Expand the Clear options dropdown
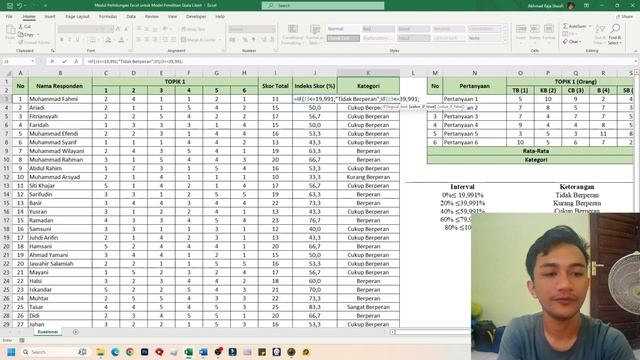 coord(580,42)
